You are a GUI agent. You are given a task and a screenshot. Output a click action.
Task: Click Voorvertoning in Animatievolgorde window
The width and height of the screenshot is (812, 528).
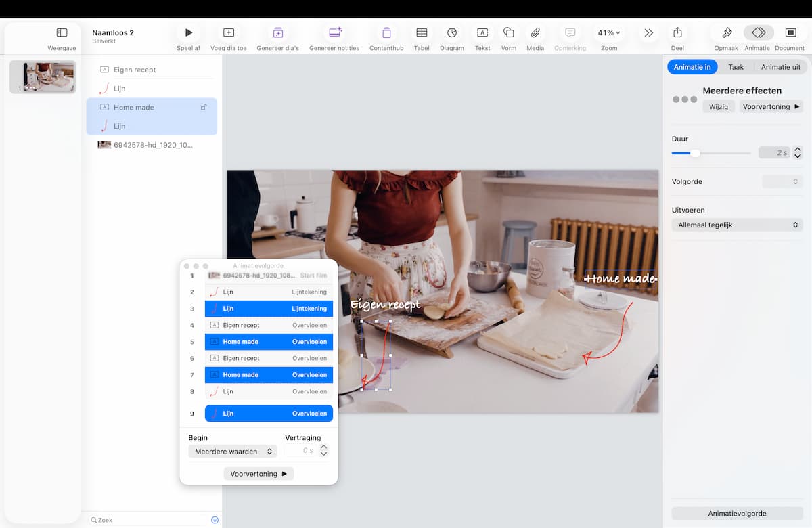tap(258, 474)
